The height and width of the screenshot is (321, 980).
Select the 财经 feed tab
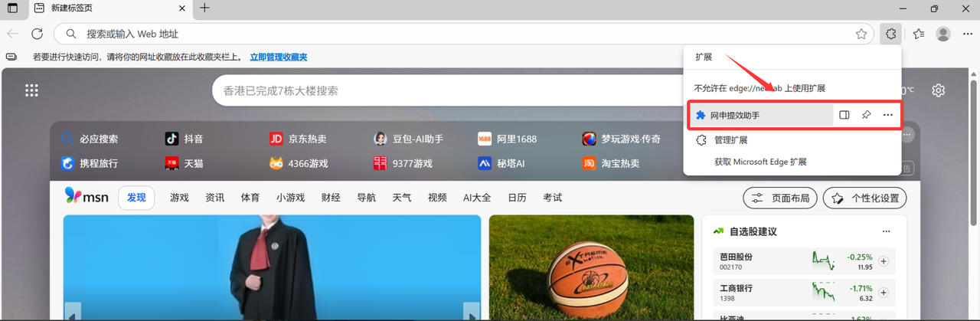coord(331,198)
